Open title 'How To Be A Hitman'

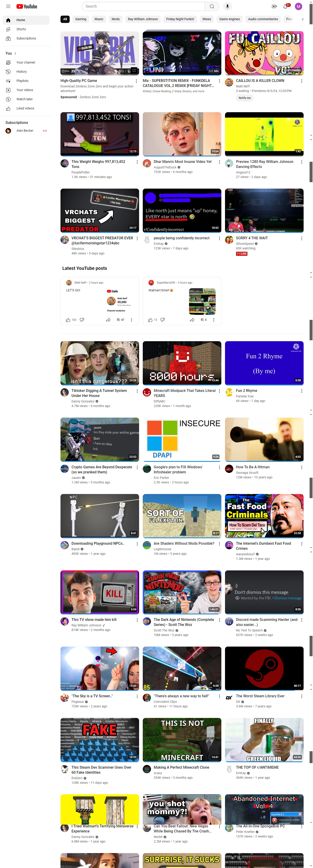coord(253,467)
